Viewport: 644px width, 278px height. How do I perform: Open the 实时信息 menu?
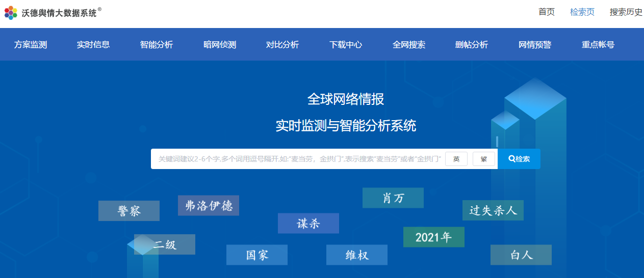pyautogui.click(x=93, y=45)
